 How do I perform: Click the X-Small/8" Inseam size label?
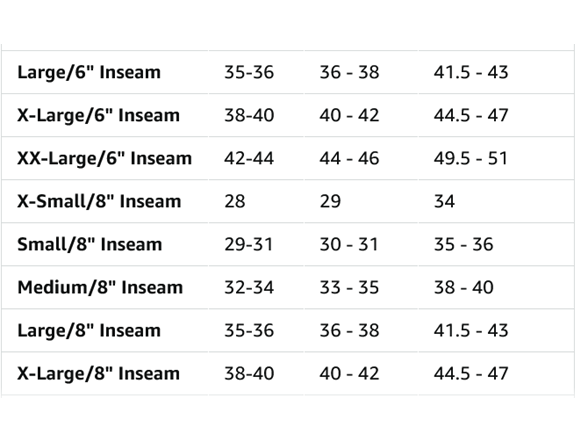[x=99, y=201]
